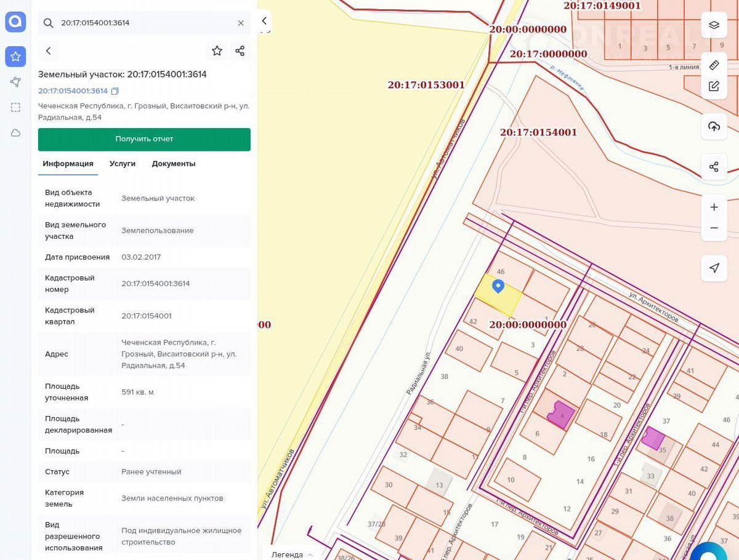The width and height of the screenshot is (739, 560).
Task: Activate the draw/edit tool on map
Action: (714, 86)
